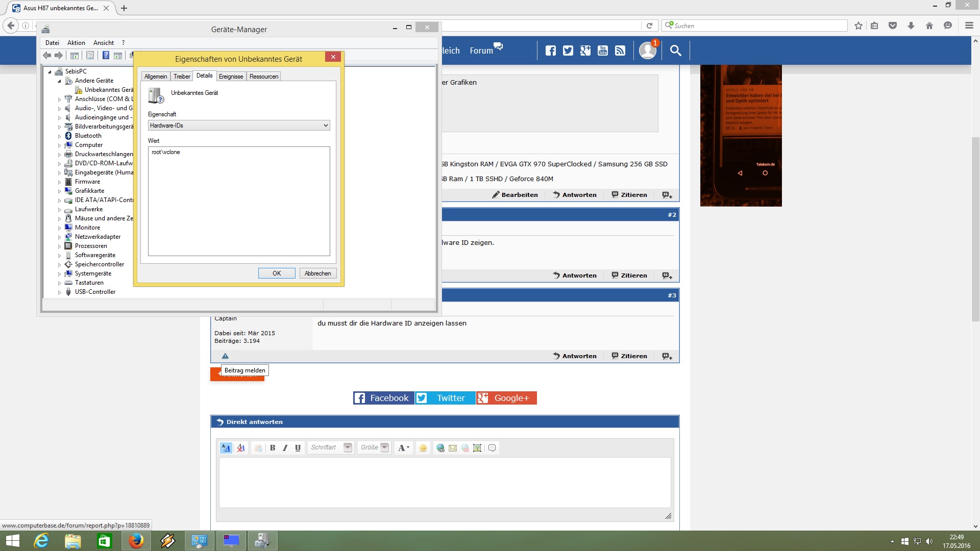Toggle underline formatting in reply editor
Image resolution: width=980 pixels, height=551 pixels.
[x=298, y=448]
